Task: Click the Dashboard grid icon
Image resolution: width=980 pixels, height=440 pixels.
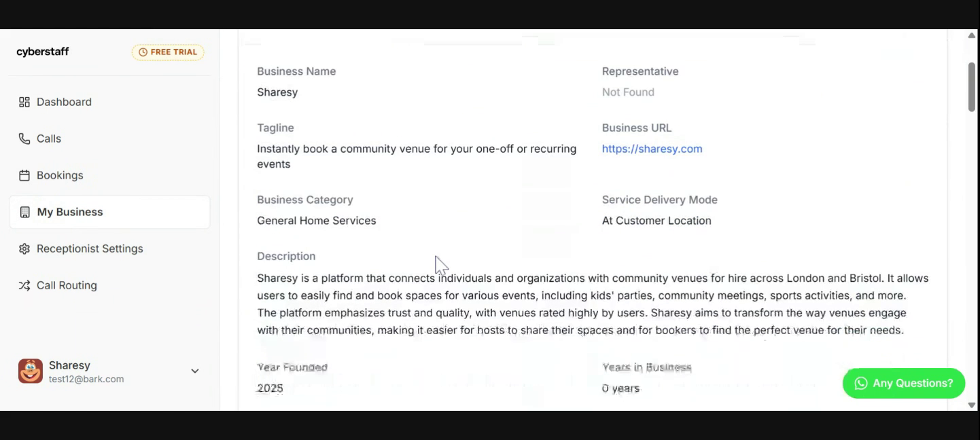Action: [x=24, y=102]
